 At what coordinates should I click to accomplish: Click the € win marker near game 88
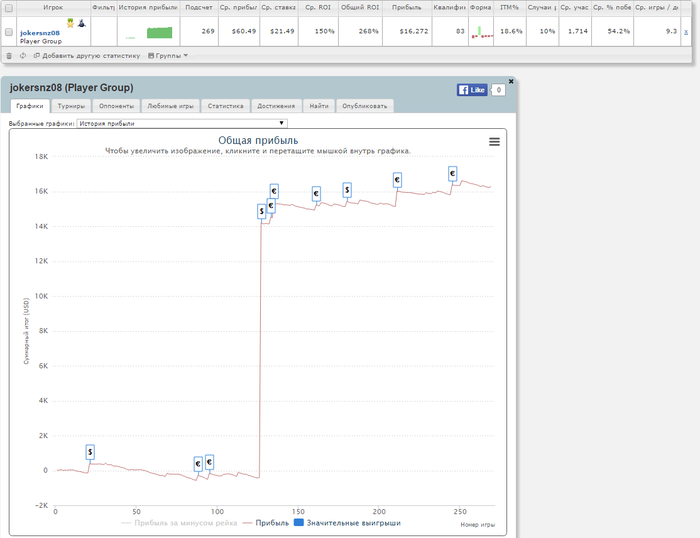[x=198, y=464]
